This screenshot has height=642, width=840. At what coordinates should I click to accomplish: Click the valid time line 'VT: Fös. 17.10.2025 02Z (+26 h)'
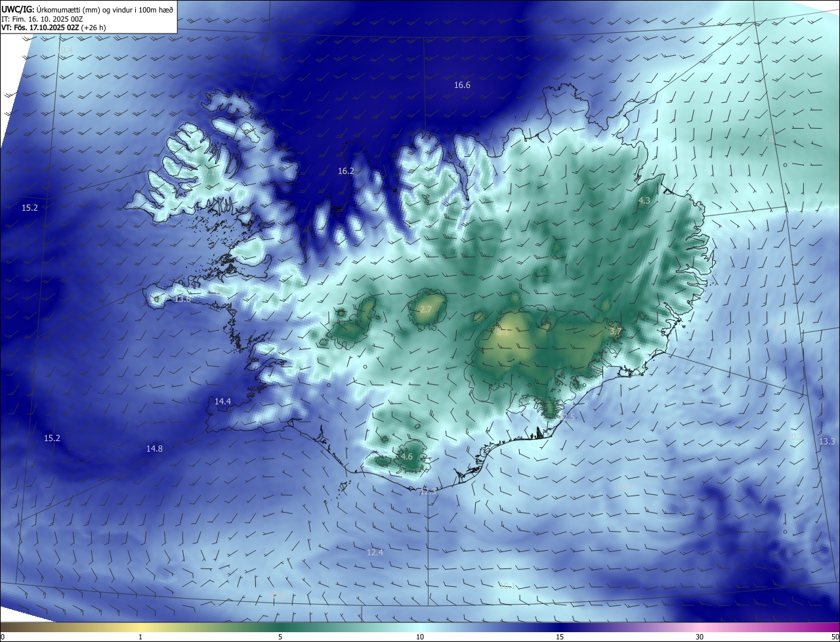[x=54, y=28]
